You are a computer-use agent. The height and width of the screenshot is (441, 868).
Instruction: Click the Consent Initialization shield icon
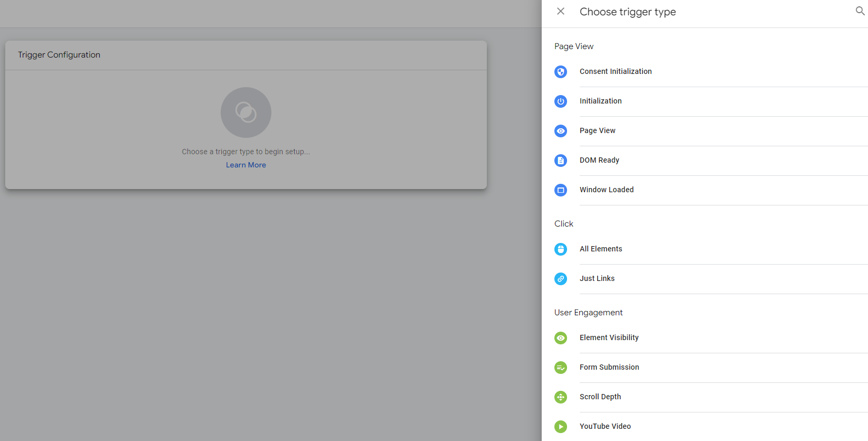point(561,72)
